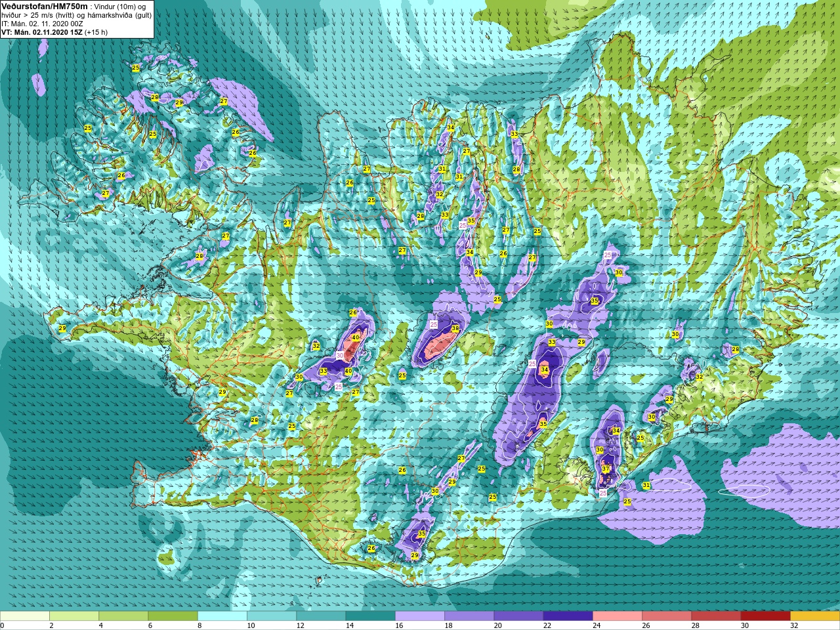This screenshot has width=840, height=630.
Task: Select the 'IT: Mán. 02. 11. 2020 00Z' line
Action: [x=42, y=24]
